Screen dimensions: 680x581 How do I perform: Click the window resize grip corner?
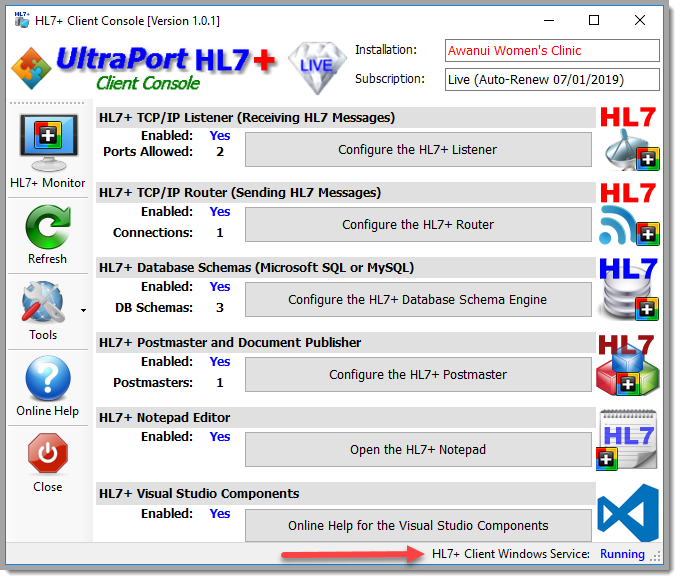(656, 557)
